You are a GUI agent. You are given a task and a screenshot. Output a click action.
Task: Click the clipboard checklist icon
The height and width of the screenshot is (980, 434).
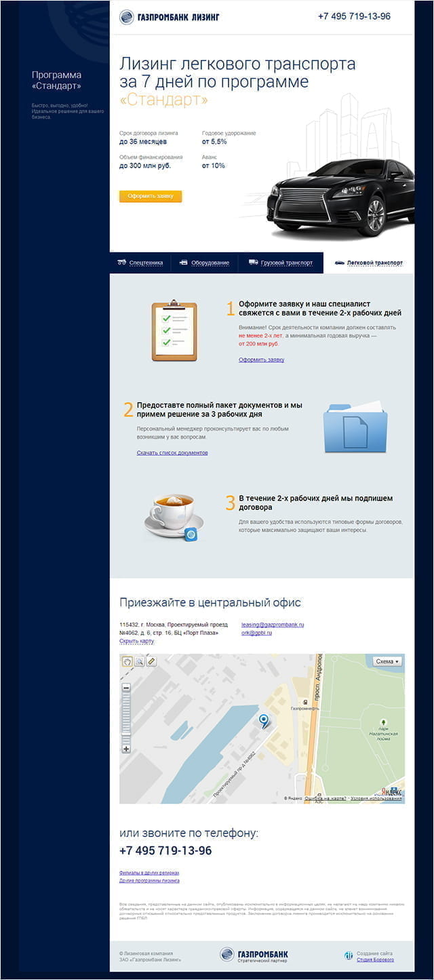(174, 330)
